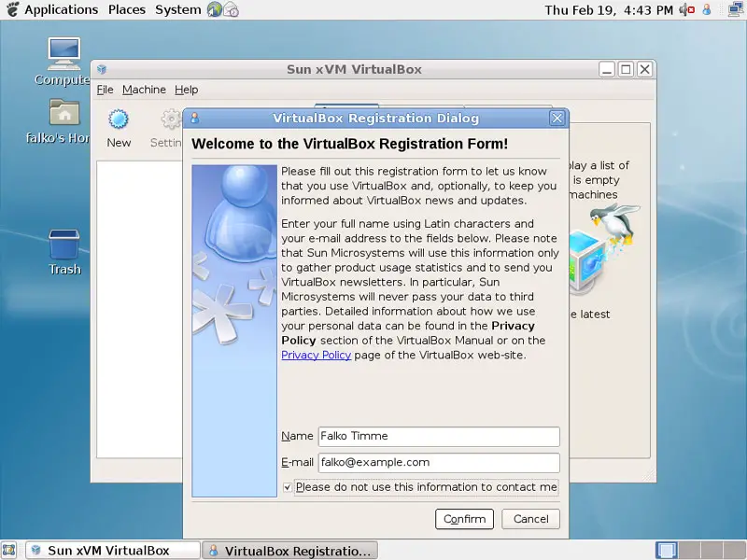Minimize the Sun xVM VirtualBox window
This screenshot has width=747, height=560.
[x=606, y=69]
